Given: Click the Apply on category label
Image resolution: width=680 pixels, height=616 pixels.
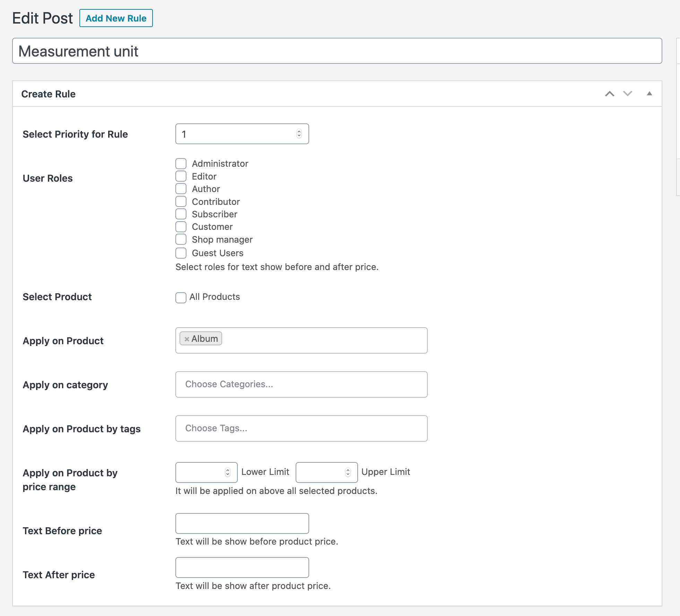Looking at the screenshot, I should 66,385.
